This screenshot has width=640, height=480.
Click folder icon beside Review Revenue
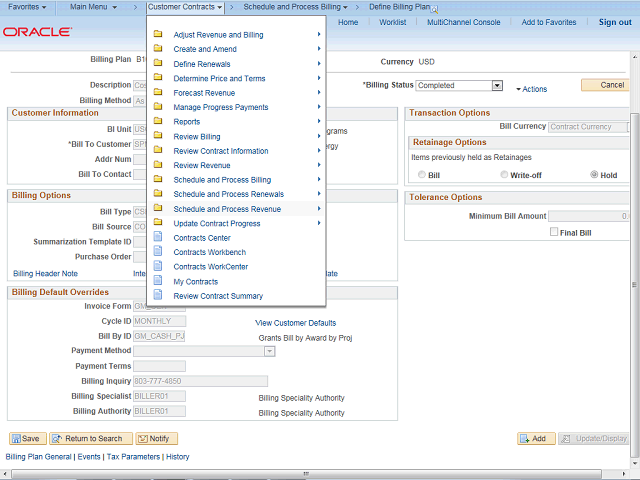coord(158,164)
